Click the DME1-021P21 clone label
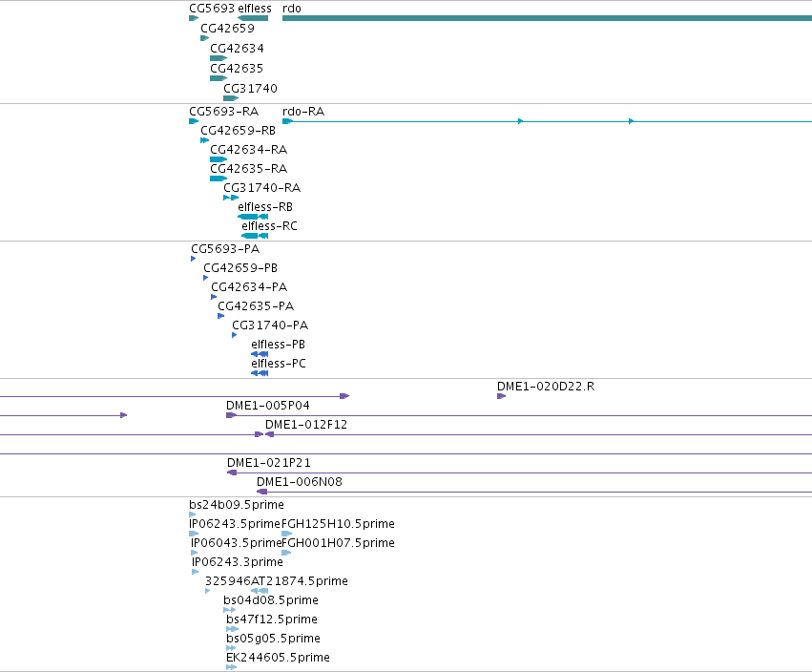The image size is (812, 672). tap(269, 463)
